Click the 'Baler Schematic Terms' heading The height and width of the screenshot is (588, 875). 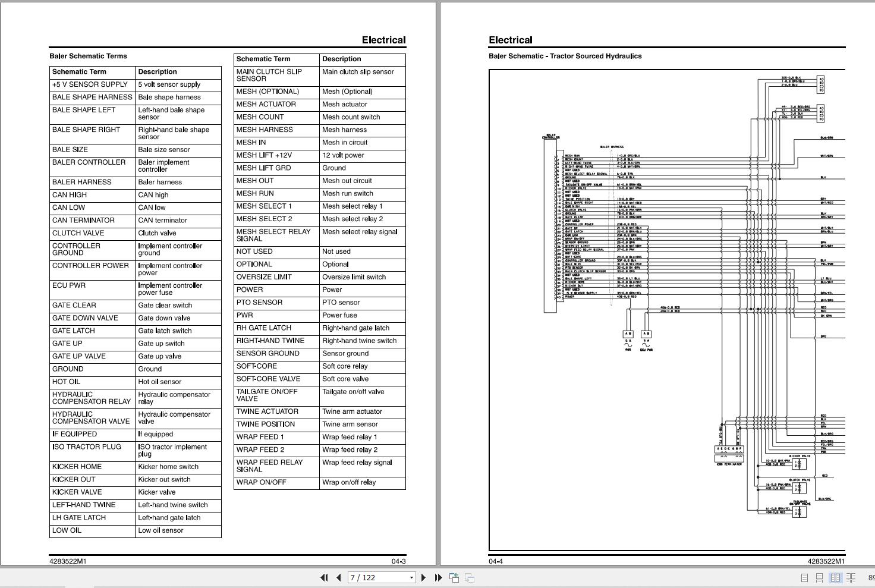88,56
